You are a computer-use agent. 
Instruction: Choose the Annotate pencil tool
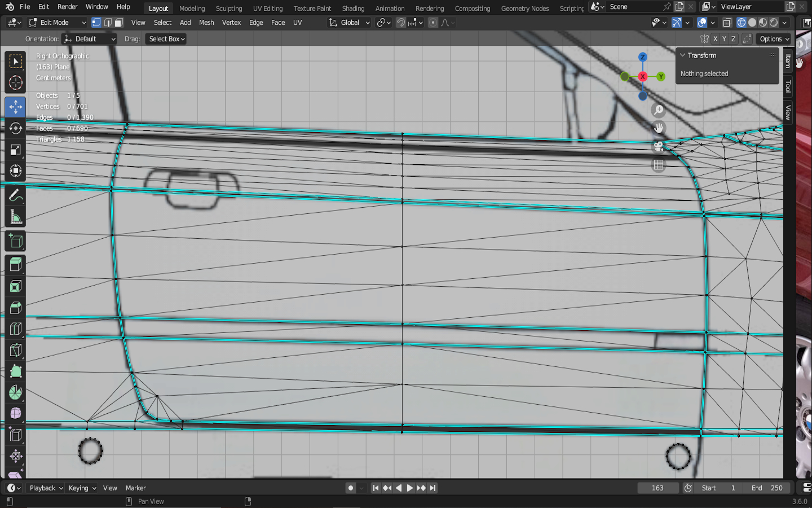(x=16, y=195)
